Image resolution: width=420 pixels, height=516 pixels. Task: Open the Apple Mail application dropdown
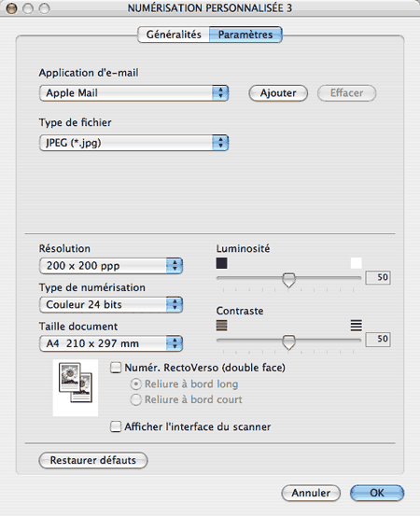point(133,93)
